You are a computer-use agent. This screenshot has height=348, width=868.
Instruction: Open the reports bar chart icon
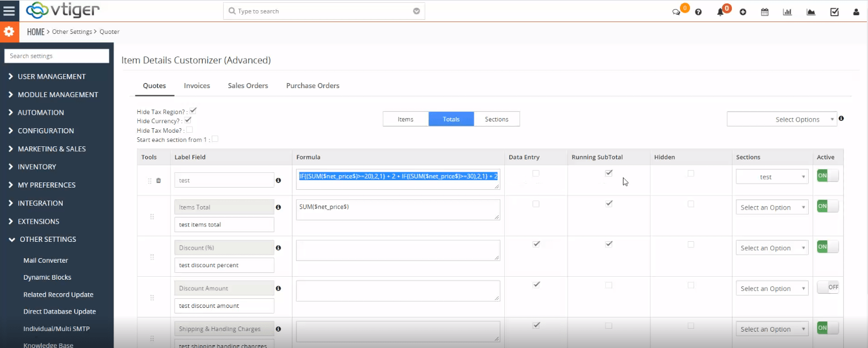tap(787, 11)
